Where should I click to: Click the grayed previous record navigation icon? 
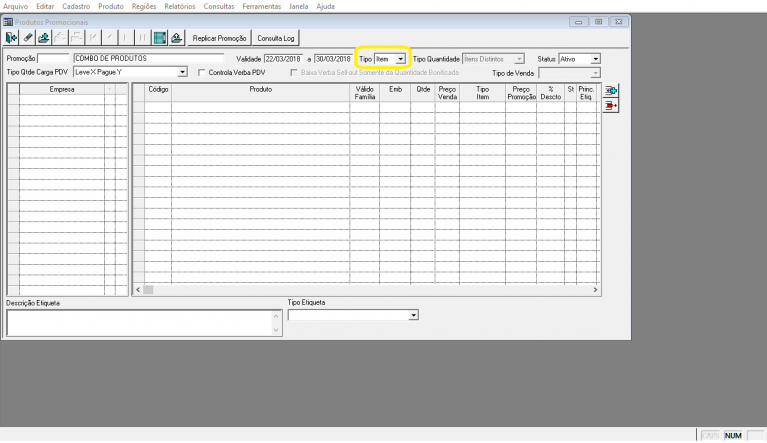(110, 38)
